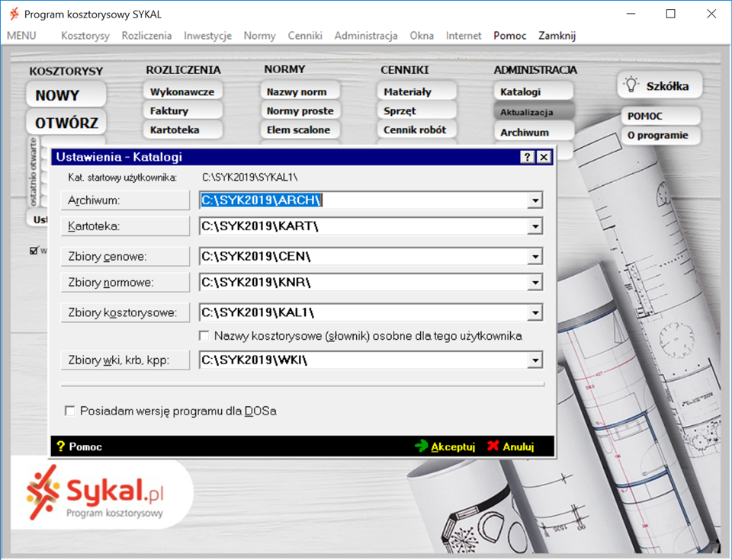Open Cennik robót button
This screenshot has height=560, width=732.
(x=417, y=130)
